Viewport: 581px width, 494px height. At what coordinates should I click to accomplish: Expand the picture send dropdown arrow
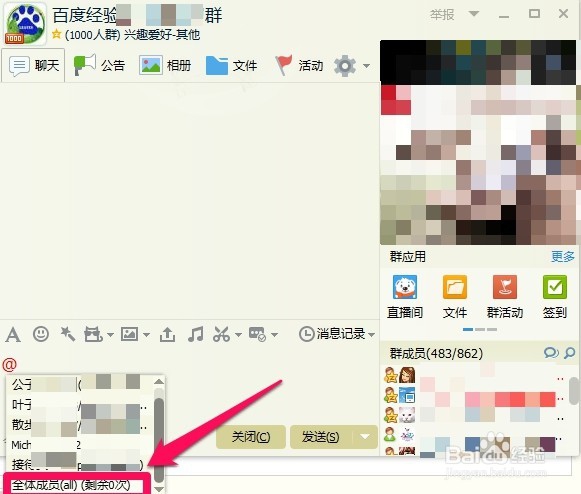click(x=146, y=335)
